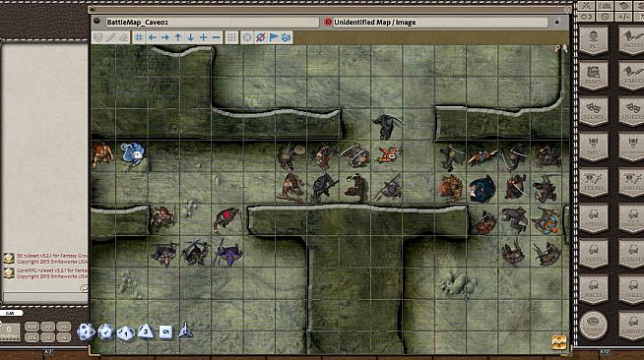
Task: Open the Story sidebar button
Action: pos(594,111)
